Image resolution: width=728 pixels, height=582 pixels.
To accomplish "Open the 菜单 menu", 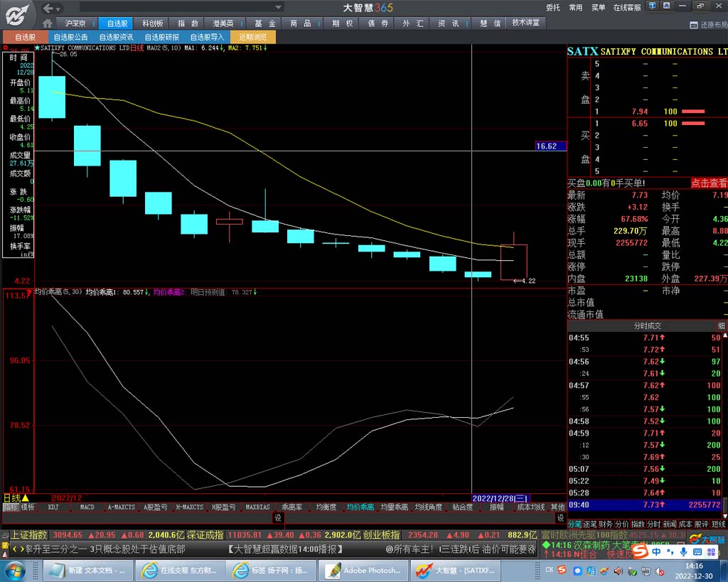I will 599,7.
